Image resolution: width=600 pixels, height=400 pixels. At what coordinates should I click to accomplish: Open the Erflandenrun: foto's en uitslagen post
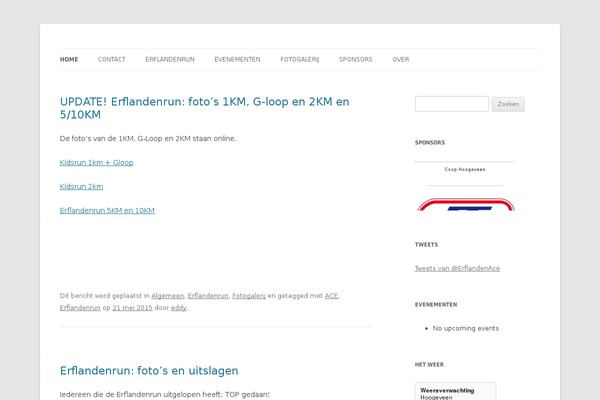click(149, 371)
